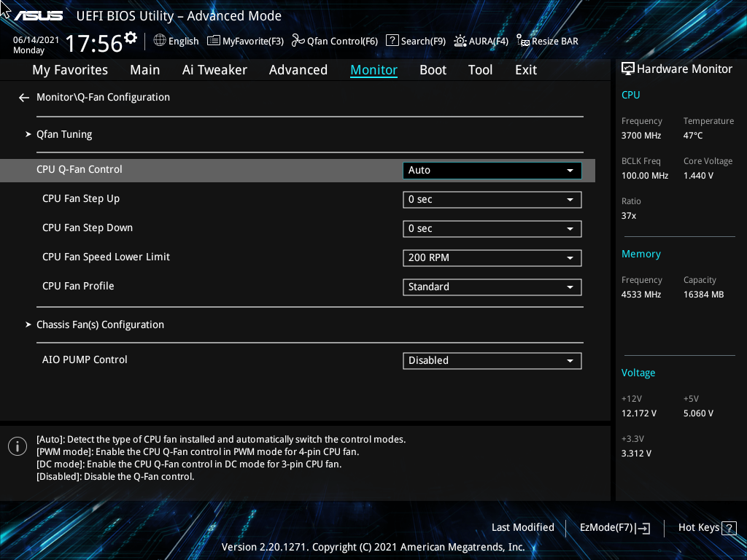Click the EzMode exit arrow icon
The width and height of the screenshot is (747, 560).
coord(643,528)
